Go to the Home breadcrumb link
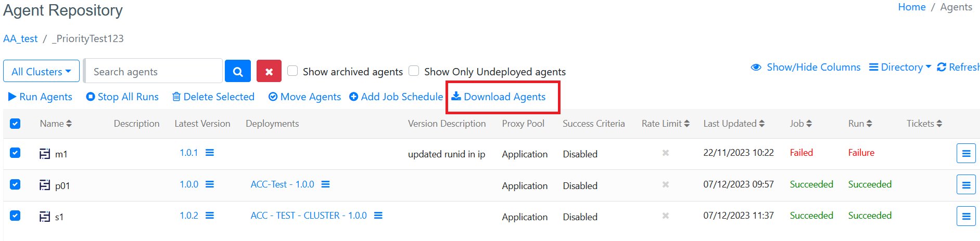Viewport: 980px width, 241px height. (x=912, y=7)
